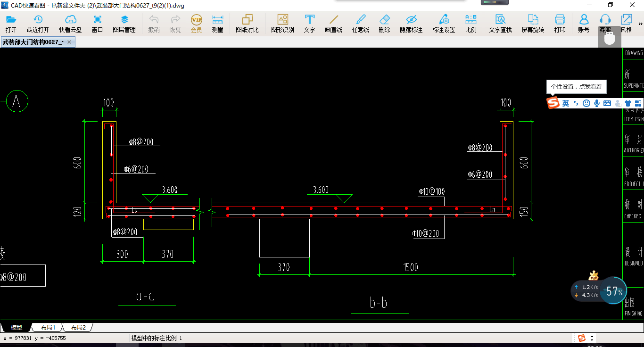Select the 武装部大门结构0627 document tab

point(37,42)
